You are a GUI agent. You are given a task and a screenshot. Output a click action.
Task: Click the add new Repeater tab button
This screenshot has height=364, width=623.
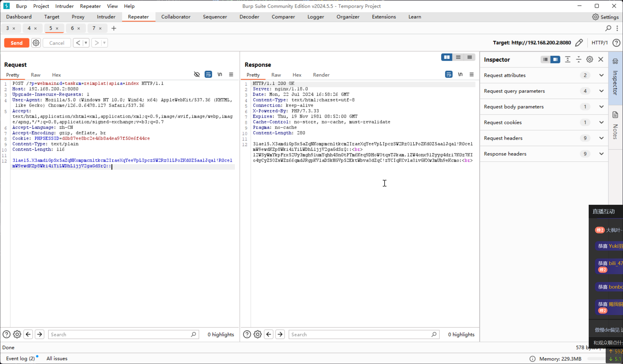coord(114,28)
